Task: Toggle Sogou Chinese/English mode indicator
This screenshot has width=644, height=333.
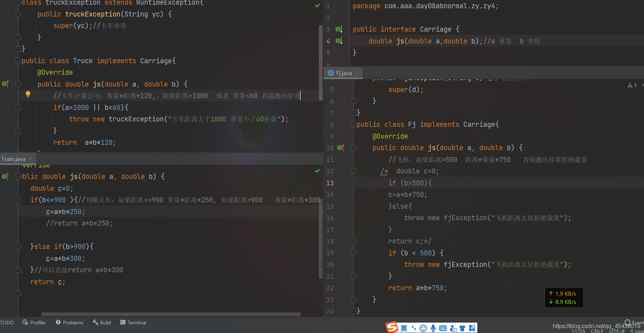Action: click(x=404, y=328)
